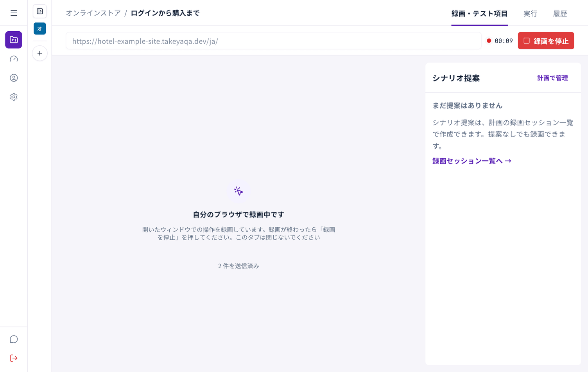Viewport: 588px width, 372px height.
Task: Toggle the side panel collapse icon
Action: pos(40,11)
